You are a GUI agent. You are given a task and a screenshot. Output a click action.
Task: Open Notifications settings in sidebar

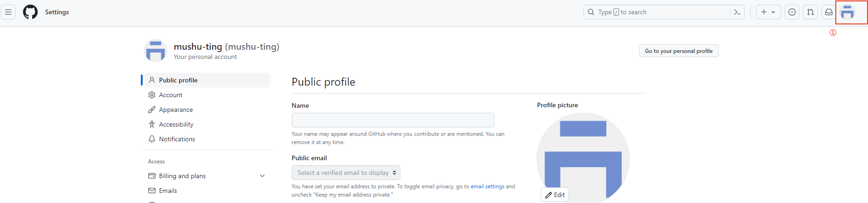click(x=177, y=139)
